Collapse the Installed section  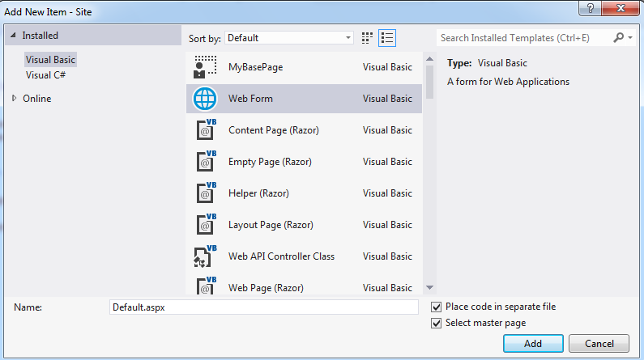[x=13, y=36]
